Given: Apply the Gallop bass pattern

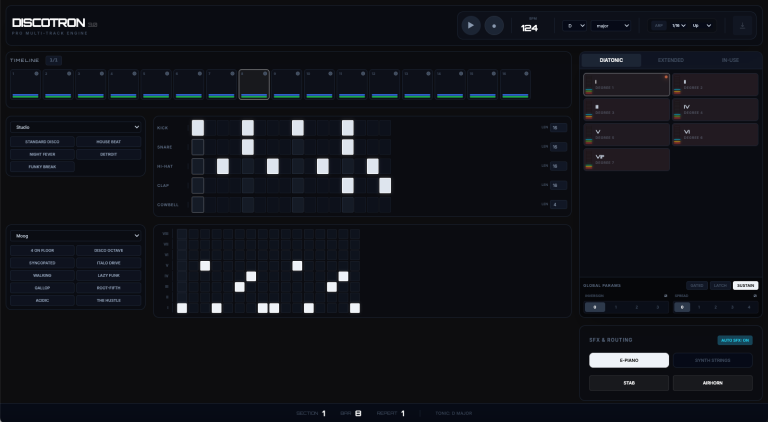Looking at the screenshot, I should pos(43,288).
